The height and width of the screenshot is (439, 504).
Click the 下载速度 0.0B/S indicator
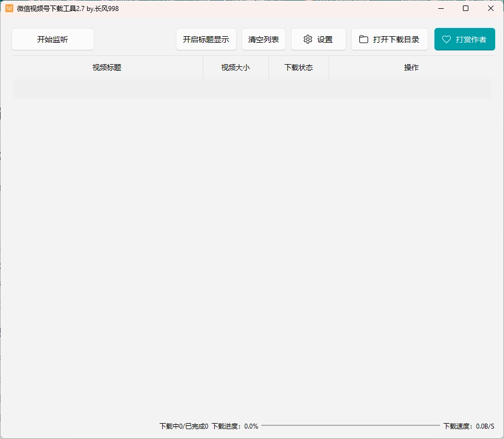tap(468, 426)
